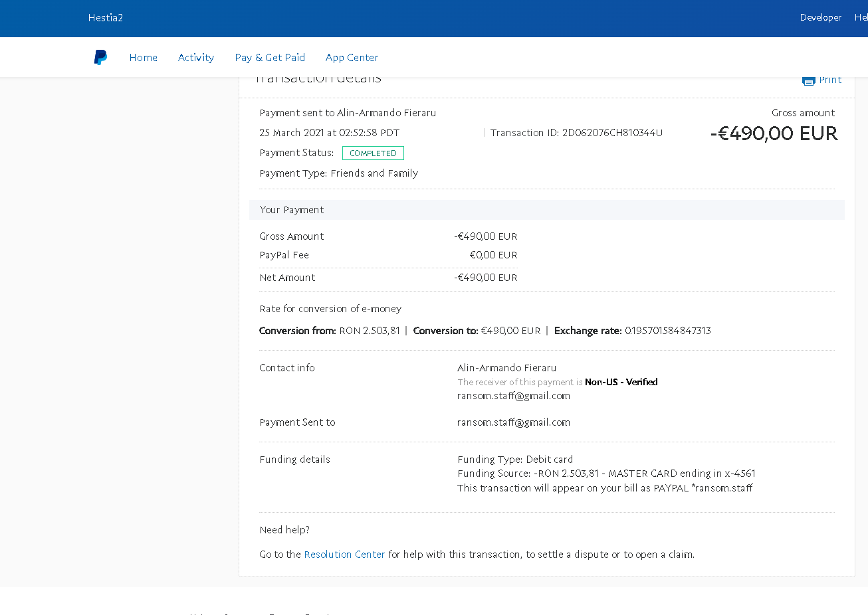Click the email in the Payment Sent to row
The image size is (868, 615).
tap(514, 422)
